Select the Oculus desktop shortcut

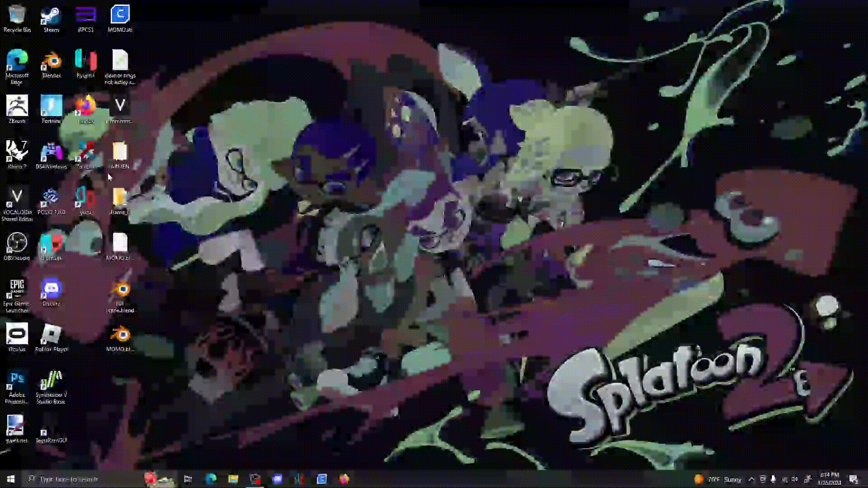pyautogui.click(x=17, y=338)
